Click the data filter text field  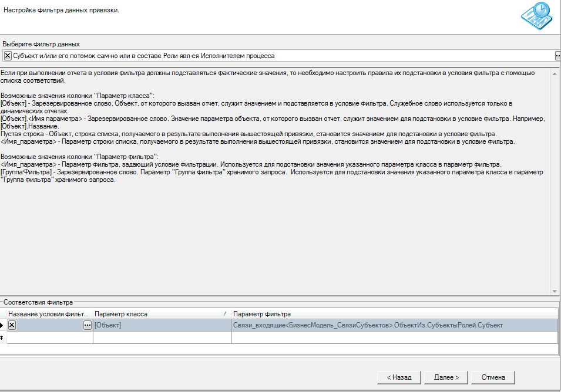pos(282,56)
